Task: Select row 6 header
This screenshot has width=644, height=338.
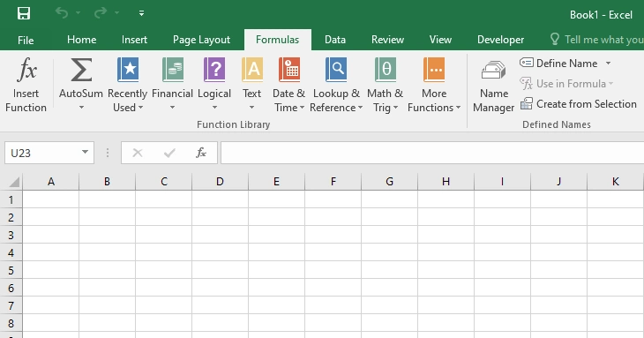Action: pos(11,288)
